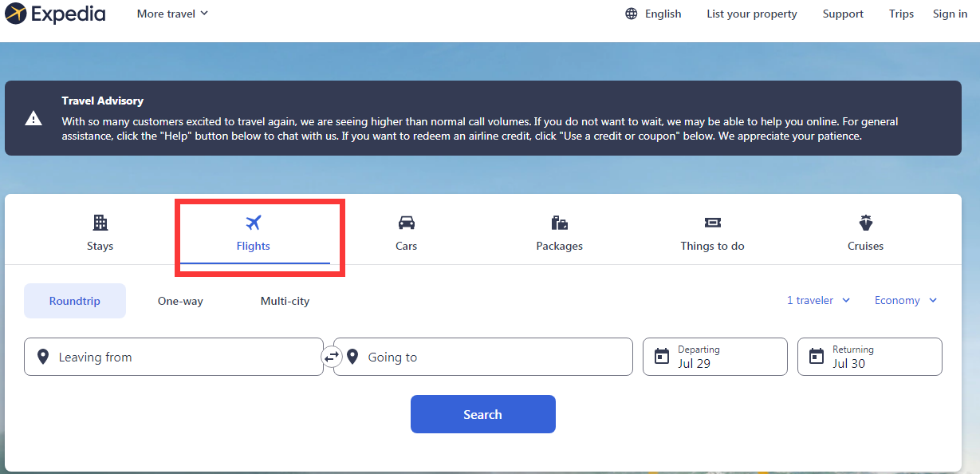Viewport: 980px width, 474px height.
Task: Click the Things to do ticket icon
Action: coord(713,223)
